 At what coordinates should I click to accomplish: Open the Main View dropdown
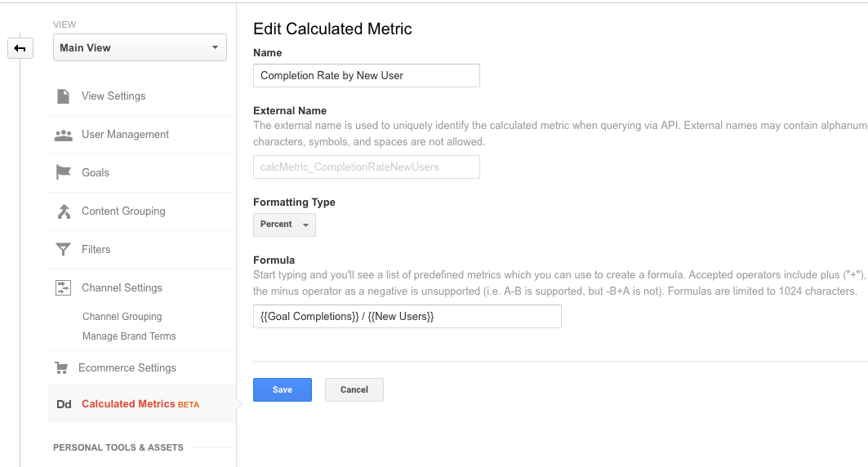140,47
